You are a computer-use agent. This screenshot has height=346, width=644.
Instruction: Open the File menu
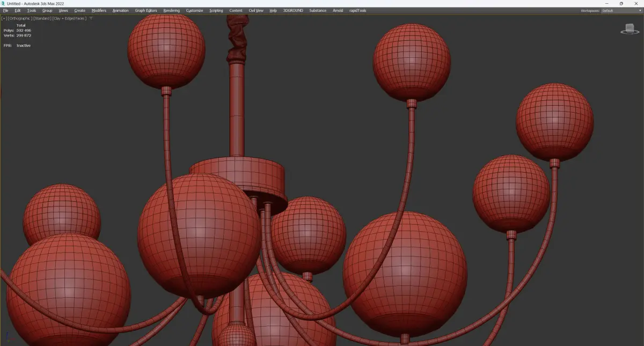5,10
